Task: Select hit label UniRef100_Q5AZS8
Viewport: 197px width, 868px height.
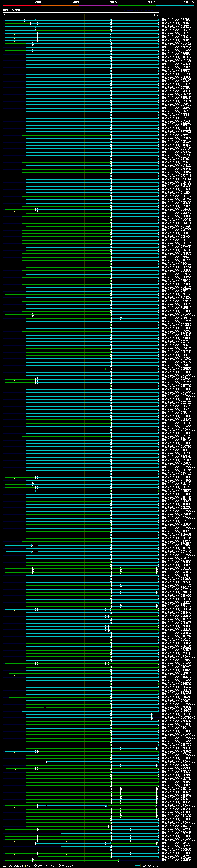Action: coord(177,294)
